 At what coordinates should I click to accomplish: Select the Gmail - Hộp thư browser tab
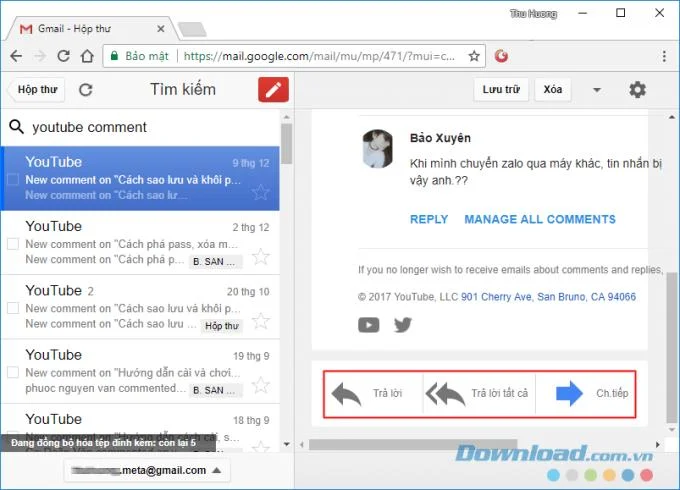[91, 29]
